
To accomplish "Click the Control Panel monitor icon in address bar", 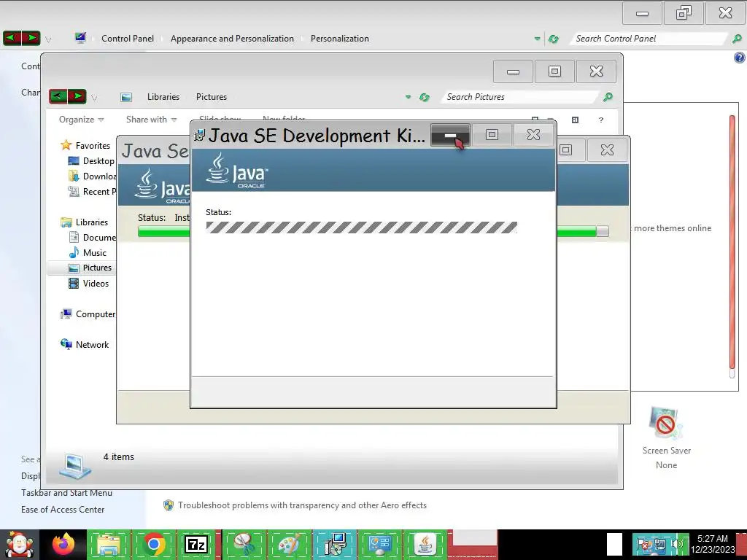I will point(80,38).
